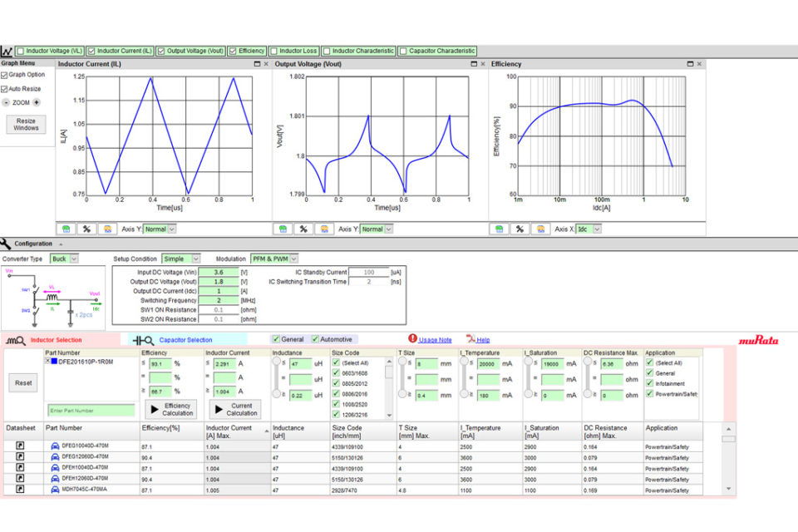Image resolution: width=798 pixels, height=532 pixels.
Task: Open the Usage Note link
Action: pyautogui.click(x=435, y=340)
